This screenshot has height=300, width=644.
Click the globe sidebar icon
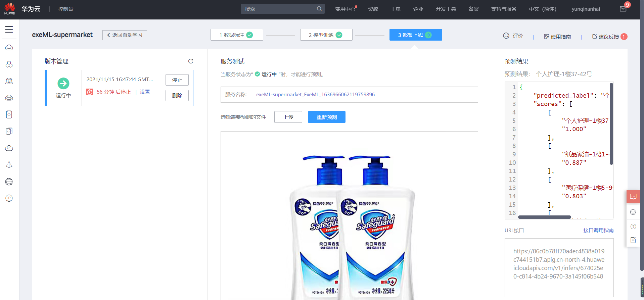9,182
